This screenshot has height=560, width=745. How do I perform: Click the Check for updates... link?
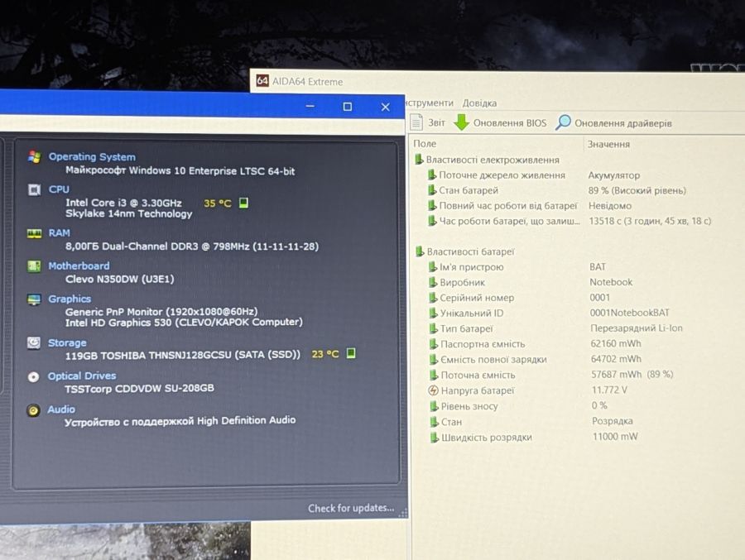coord(351,508)
